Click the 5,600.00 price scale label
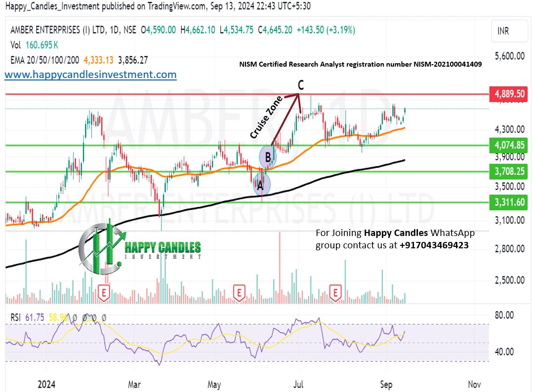Image resolution: width=534 pixels, height=392 pixels. (x=509, y=56)
